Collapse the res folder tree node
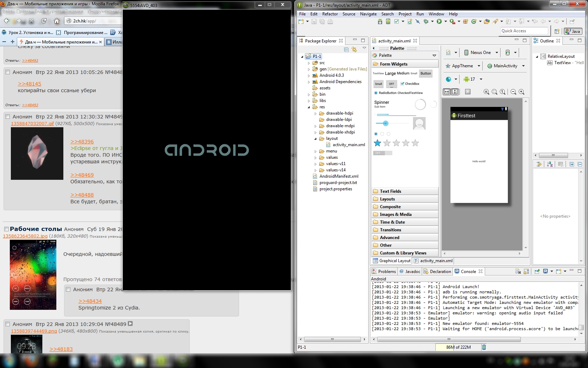The width and height of the screenshot is (588, 368). point(309,107)
